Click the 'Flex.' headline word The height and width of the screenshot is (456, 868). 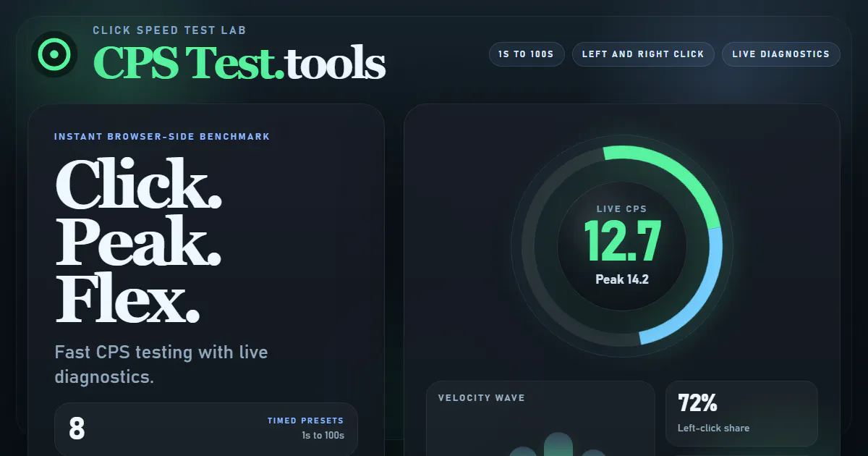tap(127, 297)
